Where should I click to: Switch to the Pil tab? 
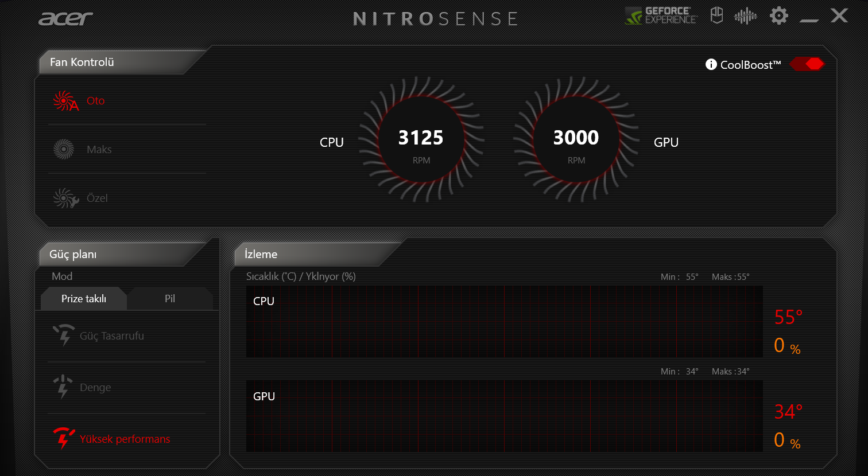[170, 299]
